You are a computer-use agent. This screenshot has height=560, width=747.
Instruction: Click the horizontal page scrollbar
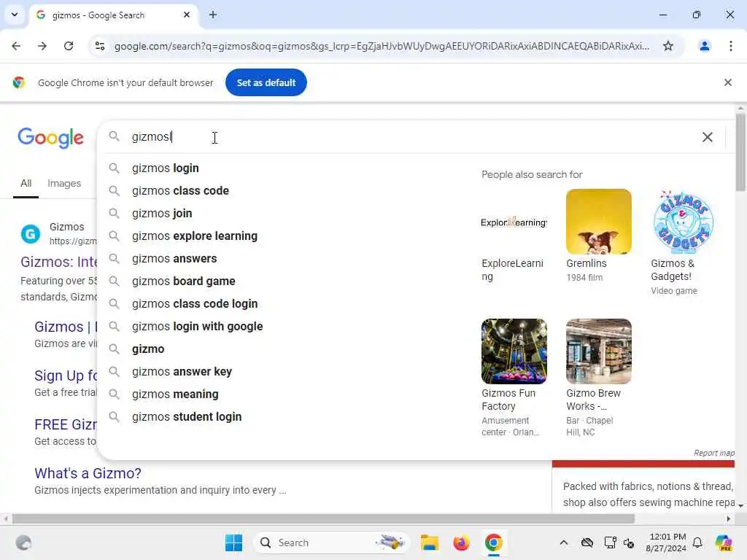[x=323, y=518]
